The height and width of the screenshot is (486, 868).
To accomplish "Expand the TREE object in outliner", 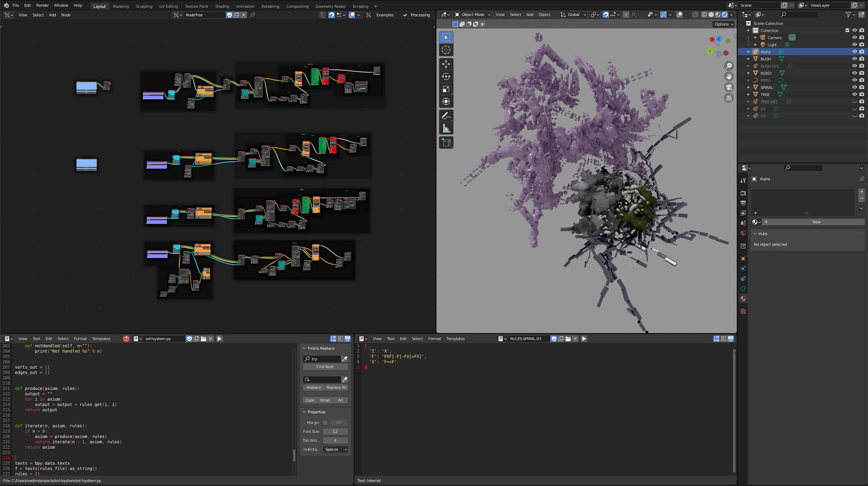I will click(x=748, y=94).
